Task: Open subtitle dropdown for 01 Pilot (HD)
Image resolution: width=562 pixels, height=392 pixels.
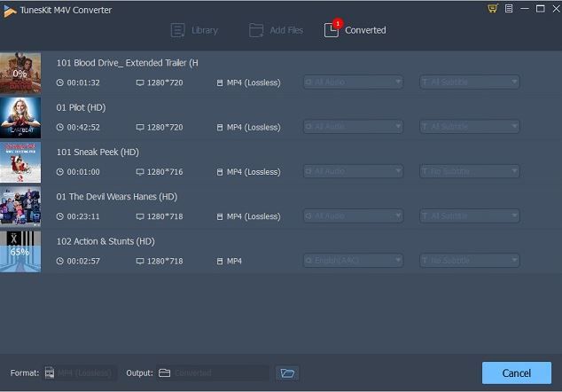Action: (470, 127)
